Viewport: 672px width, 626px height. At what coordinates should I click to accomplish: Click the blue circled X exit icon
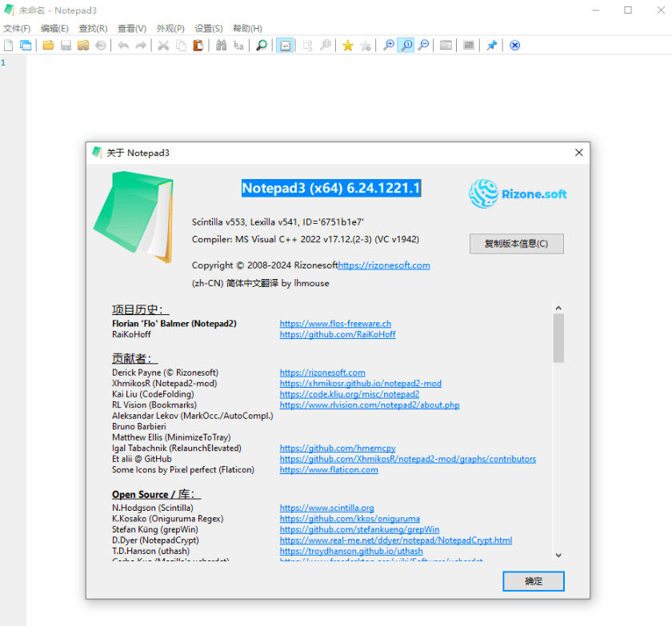pyautogui.click(x=514, y=46)
